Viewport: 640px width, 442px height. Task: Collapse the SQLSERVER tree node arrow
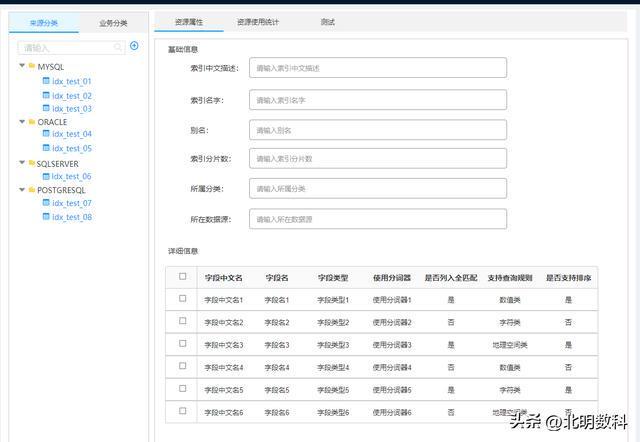pos(22,163)
